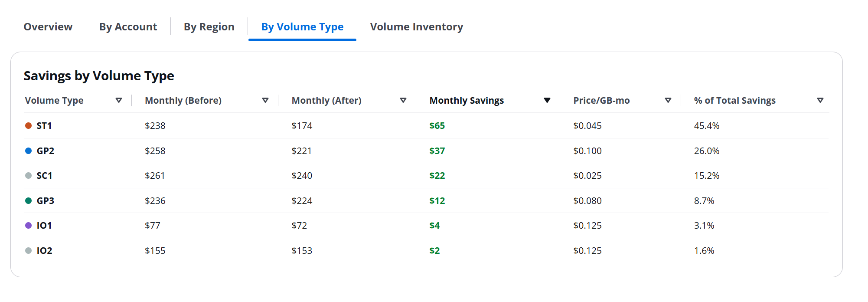This screenshot has height=302, width=868.
Task: Click GP2 monthly savings value $37
Action: tap(437, 151)
